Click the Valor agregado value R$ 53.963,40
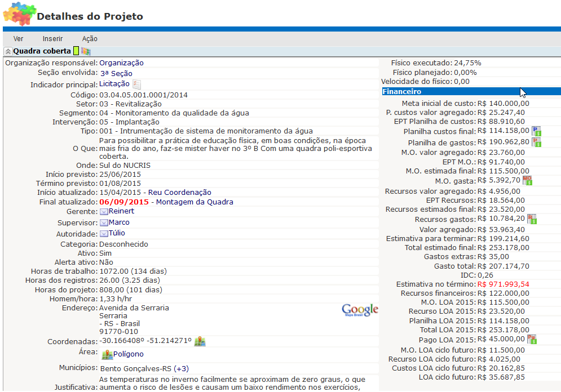Screen dimensions: 561x392 click(x=501, y=230)
